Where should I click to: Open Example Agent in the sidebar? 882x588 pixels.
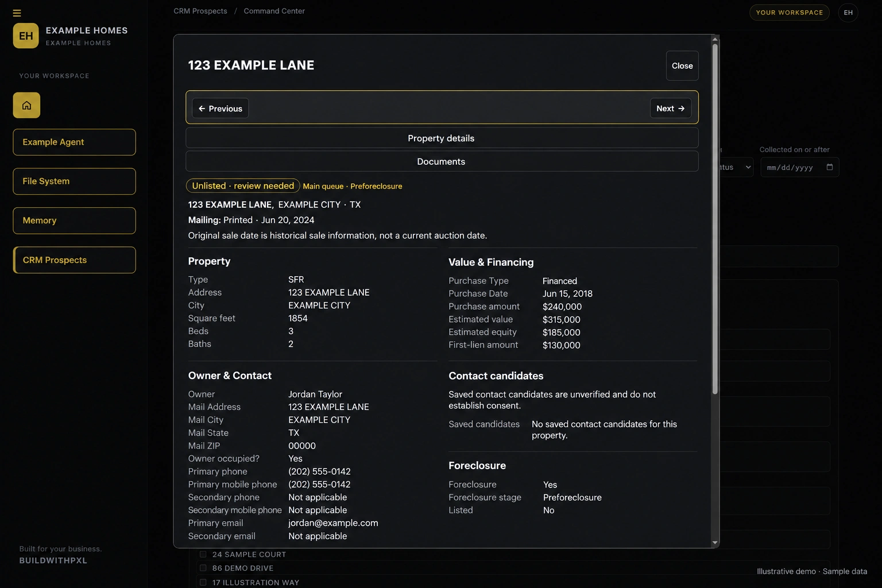74,142
